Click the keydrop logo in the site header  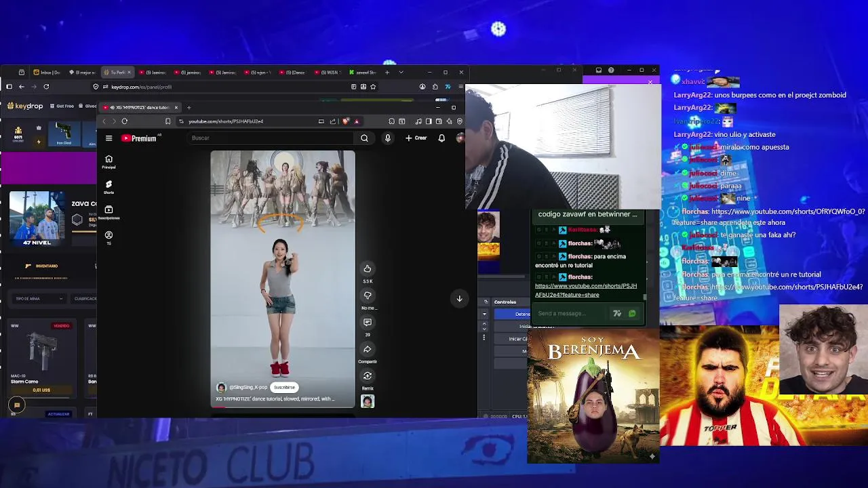[x=25, y=106]
